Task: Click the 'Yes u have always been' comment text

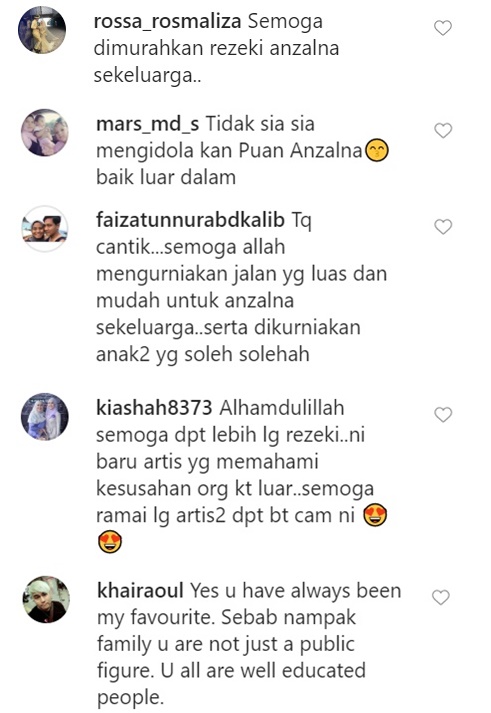Action: point(296,591)
